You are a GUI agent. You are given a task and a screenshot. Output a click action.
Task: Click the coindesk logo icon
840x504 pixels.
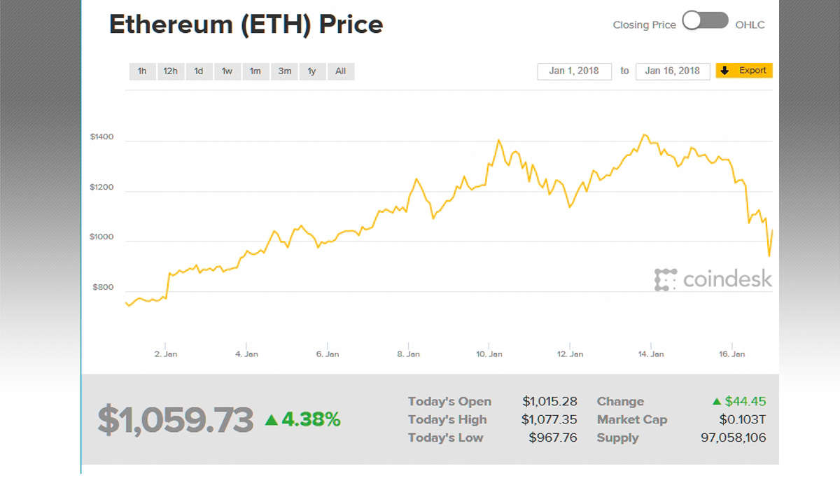pos(665,279)
